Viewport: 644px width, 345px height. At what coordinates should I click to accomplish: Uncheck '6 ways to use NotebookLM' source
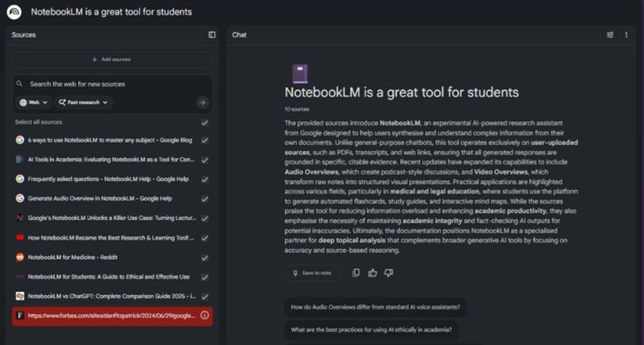204,140
